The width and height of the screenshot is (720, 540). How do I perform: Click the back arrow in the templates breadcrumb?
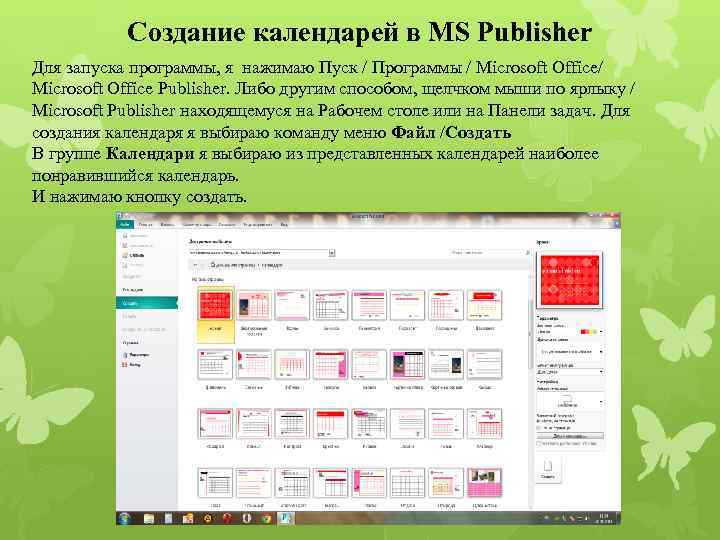pyautogui.click(x=195, y=265)
